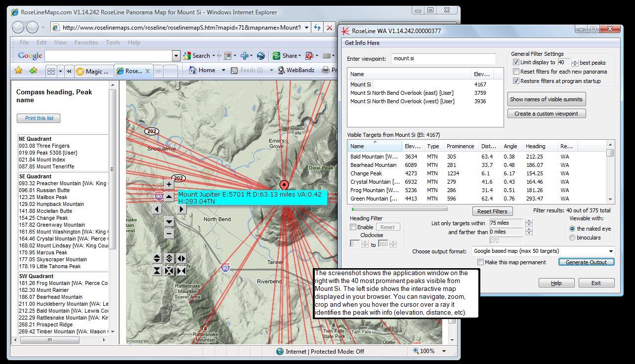Click Print this list button
This screenshot has width=635, height=364.
39,118
